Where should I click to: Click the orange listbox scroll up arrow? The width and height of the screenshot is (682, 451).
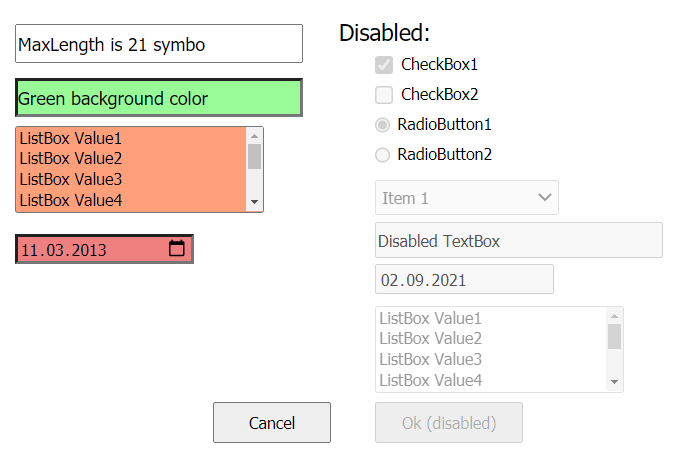point(255,135)
